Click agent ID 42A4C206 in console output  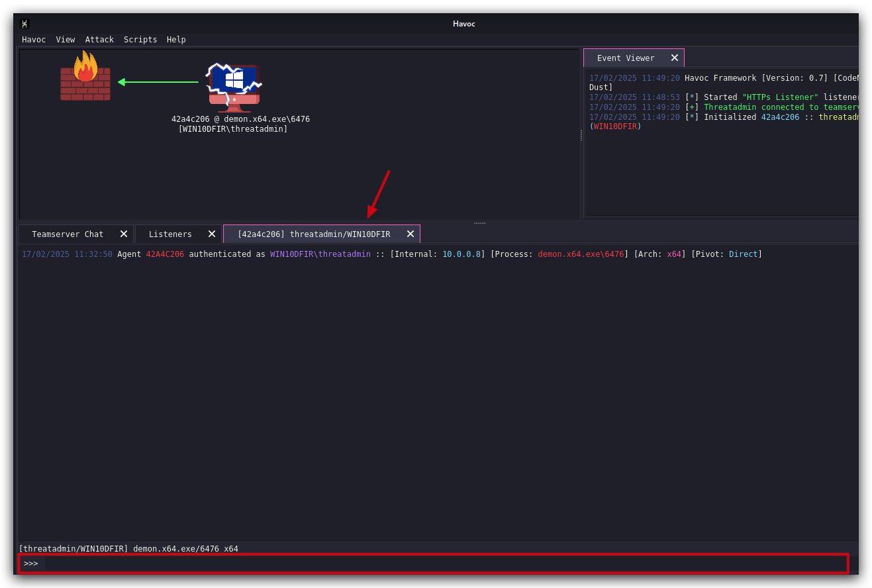click(165, 254)
